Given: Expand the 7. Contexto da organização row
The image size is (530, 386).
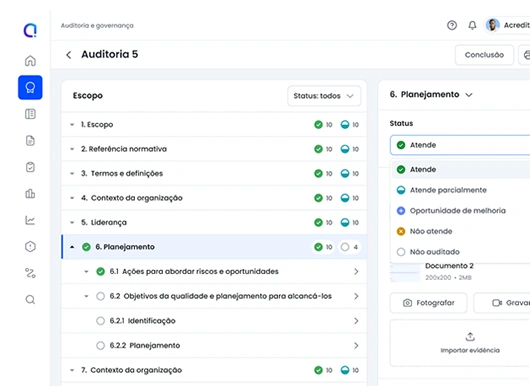Looking at the screenshot, I should point(72,370).
